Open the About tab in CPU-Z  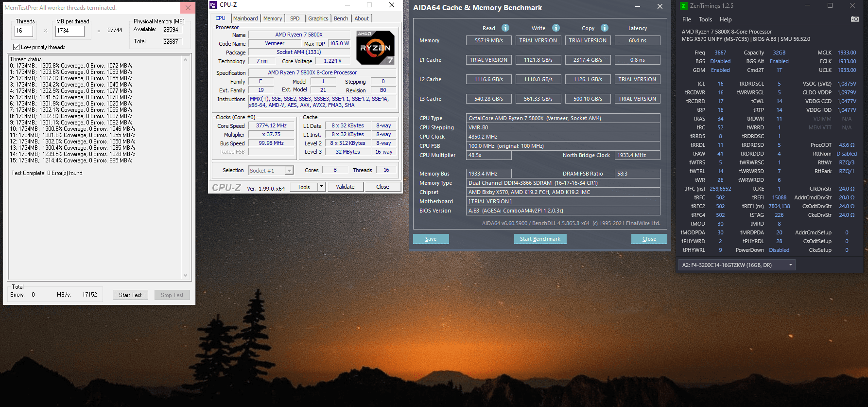362,18
